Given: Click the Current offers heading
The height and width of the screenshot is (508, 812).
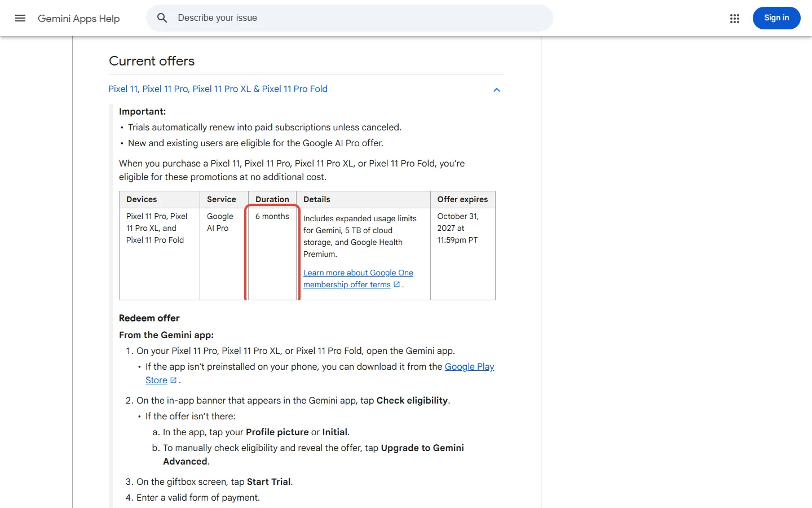Looking at the screenshot, I should click(x=152, y=61).
